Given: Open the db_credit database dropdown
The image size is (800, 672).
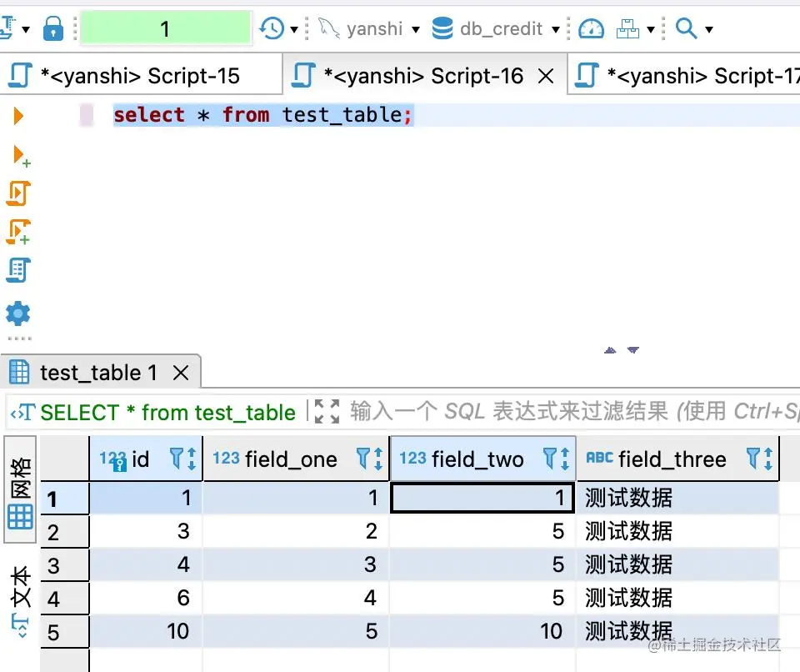Looking at the screenshot, I should point(555,28).
